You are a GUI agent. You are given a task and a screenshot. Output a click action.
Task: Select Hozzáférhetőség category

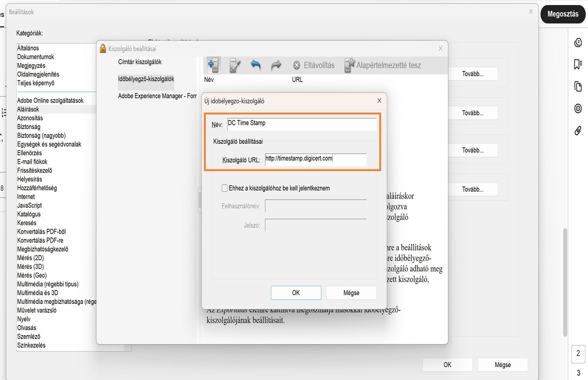point(37,188)
